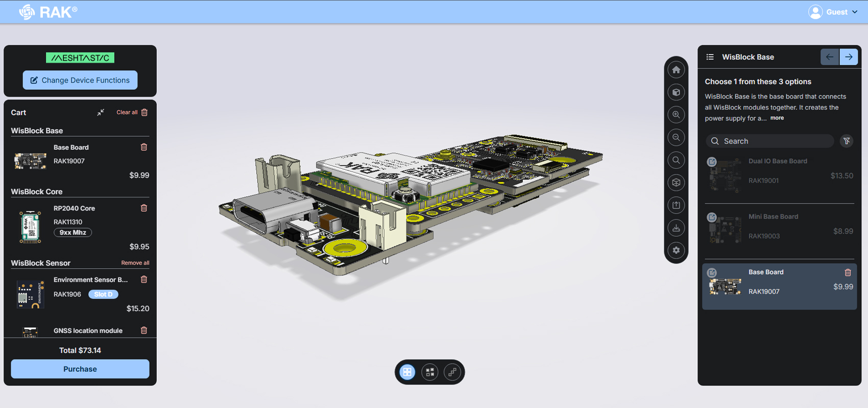This screenshot has width=868, height=408.
Task: Click the Mini Base Board thumbnail
Action: [x=726, y=231]
